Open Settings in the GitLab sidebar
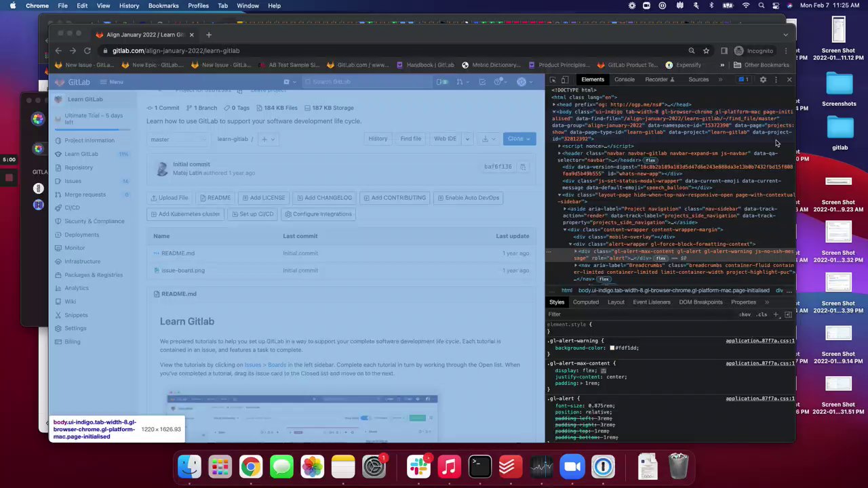 [x=75, y=329]
